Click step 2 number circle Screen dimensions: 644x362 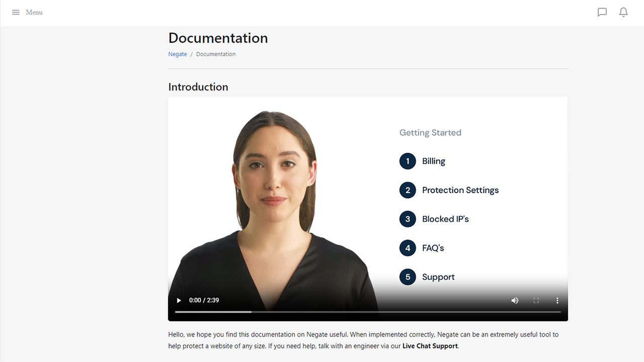pyautogui.click(x=408, y=190)
